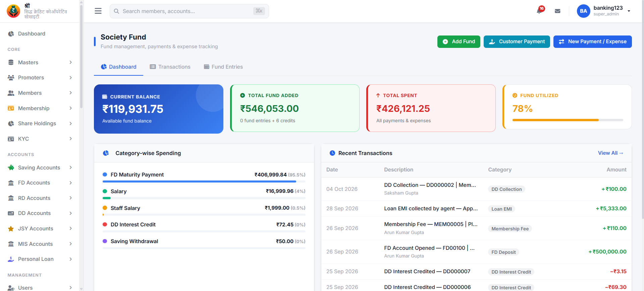The height and width of the screenshot is (291, 644).
Task: Click the ₹119,931.75 current balance value
Action: (133, 109)
